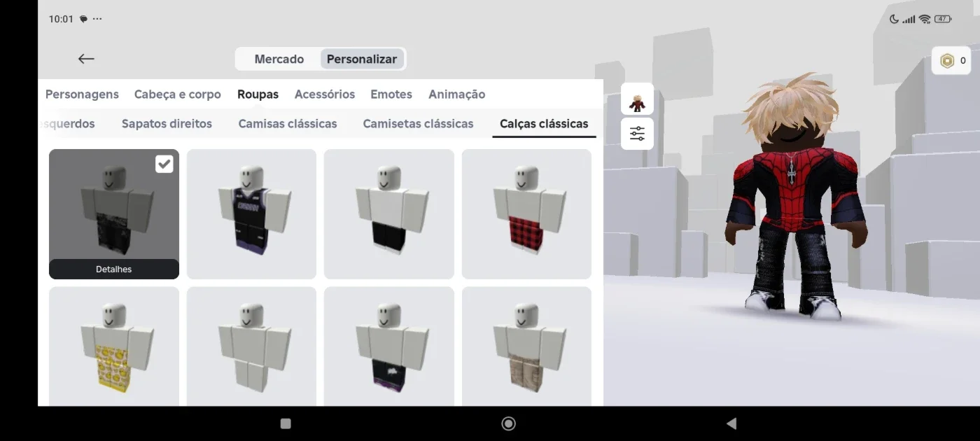Open the avatar outfit thumbnail button
Screen dimensions: 980x441
pyautogui.click(x=637, y=99)
